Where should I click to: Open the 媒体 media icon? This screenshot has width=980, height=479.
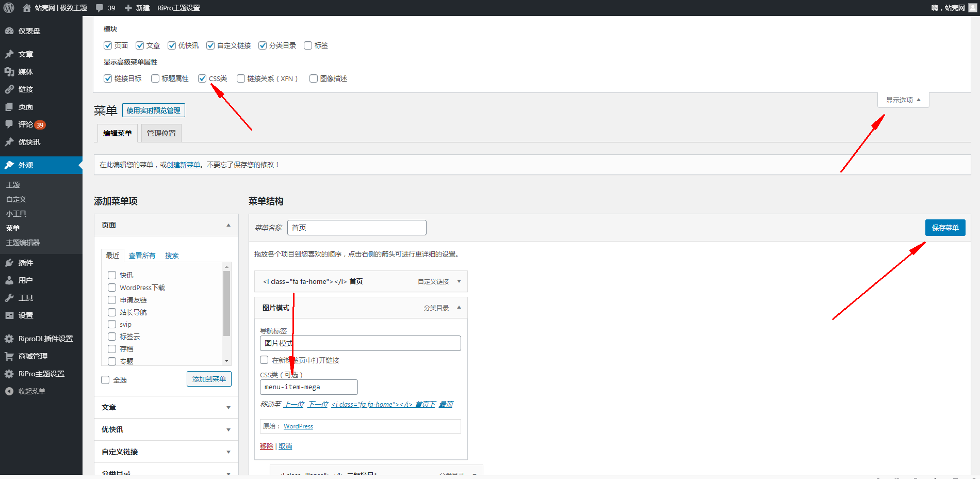[9, 72]
